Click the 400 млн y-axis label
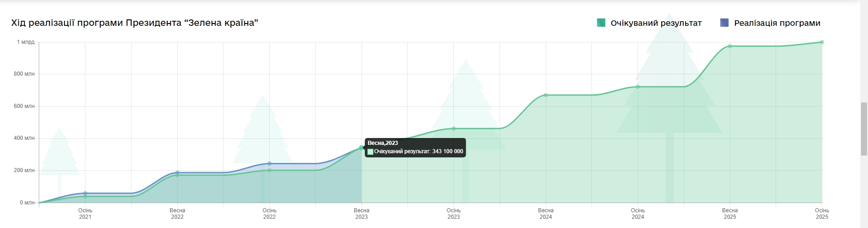The width and height of the screenshot is (868, 228). (24, 138)
